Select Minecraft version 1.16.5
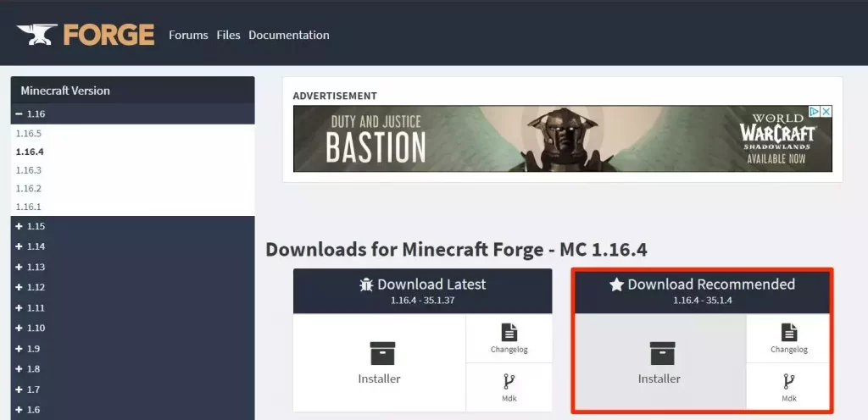 (28, 134)
